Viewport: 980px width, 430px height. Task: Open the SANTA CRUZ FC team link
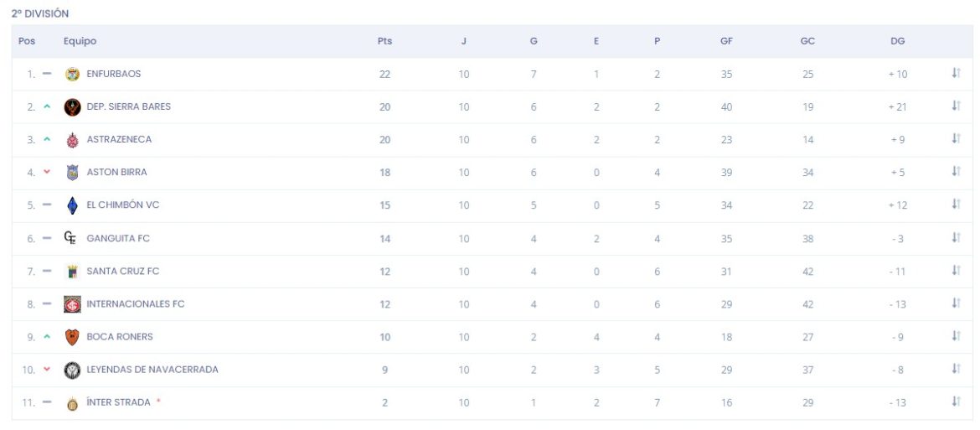(123, 272)
